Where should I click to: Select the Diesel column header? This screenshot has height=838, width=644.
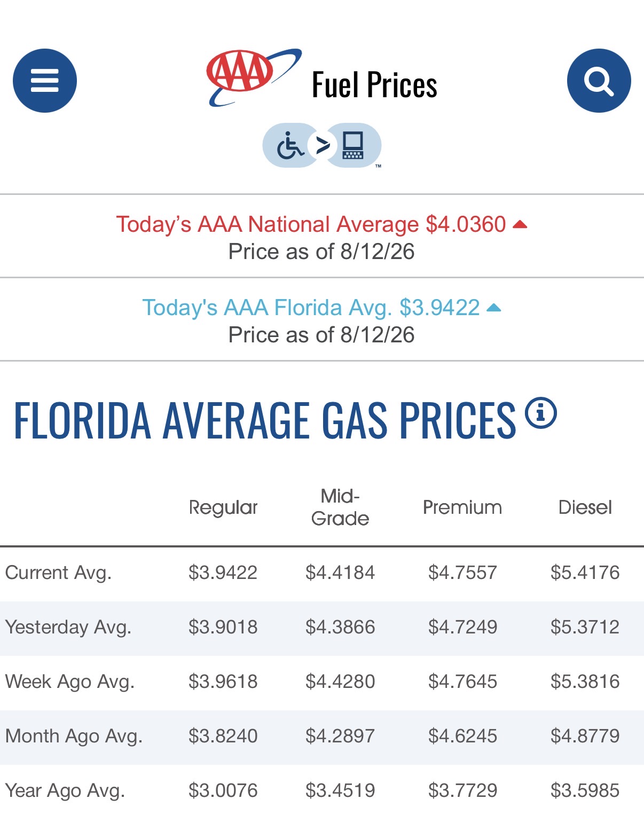pos(585,507)
